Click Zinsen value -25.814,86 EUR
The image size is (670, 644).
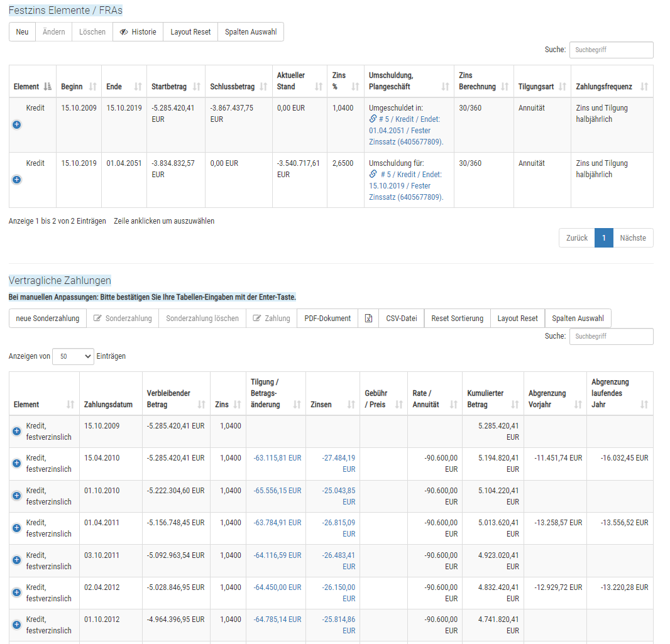[338, 625]
